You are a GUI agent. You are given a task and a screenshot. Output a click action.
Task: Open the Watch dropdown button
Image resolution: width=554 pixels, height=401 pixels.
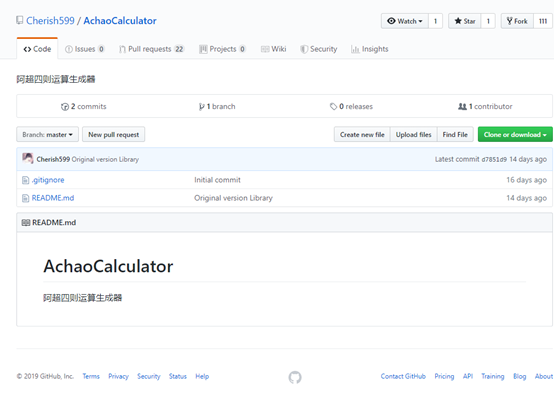405,21
